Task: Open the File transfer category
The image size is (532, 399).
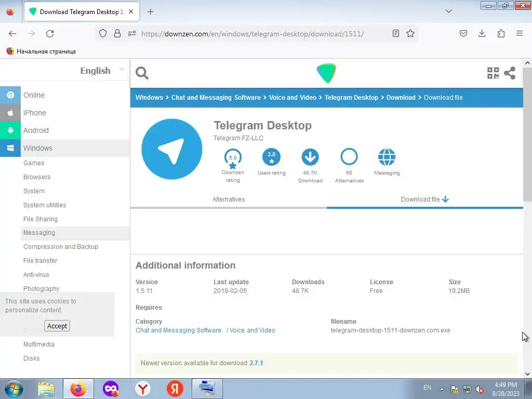Action: pos(41,261)
